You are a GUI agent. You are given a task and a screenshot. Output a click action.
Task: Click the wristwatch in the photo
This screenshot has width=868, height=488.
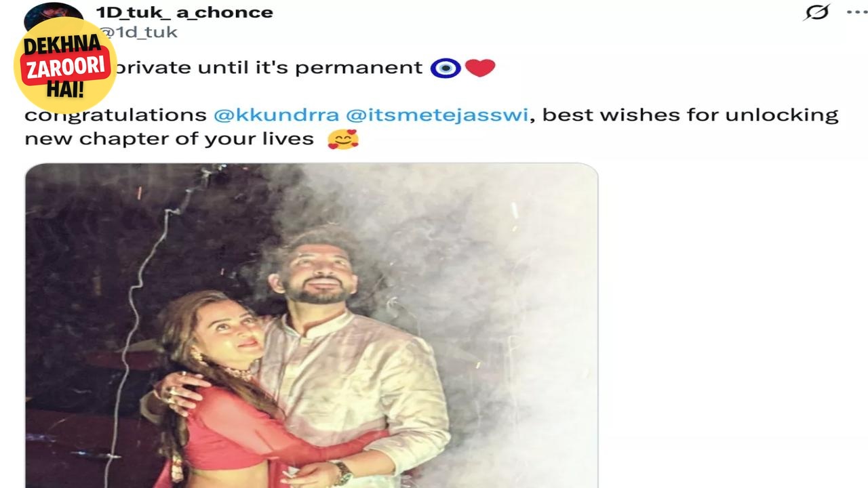pyautogui.click(x=342, y=472)
